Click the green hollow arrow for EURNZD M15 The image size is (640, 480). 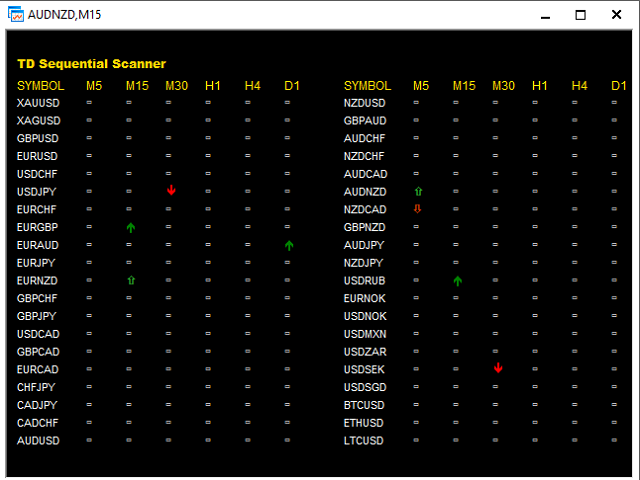click(x=130, y=281)
